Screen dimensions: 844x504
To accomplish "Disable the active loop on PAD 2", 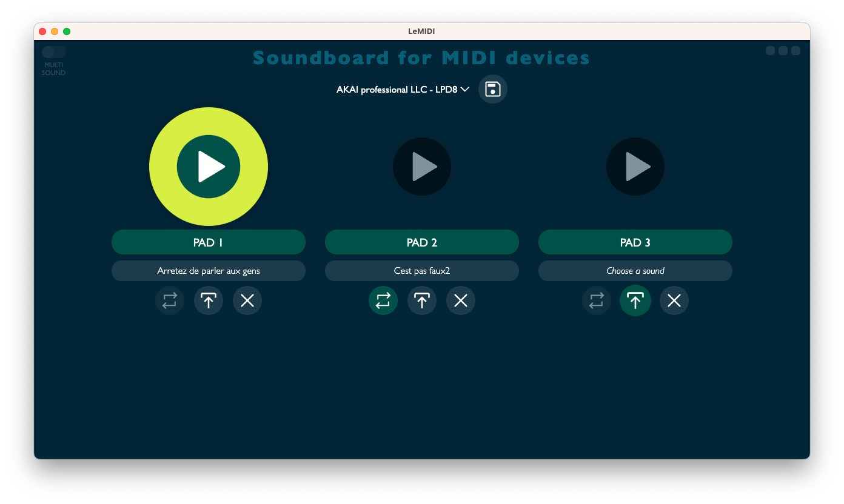I will tap(383, 300).
